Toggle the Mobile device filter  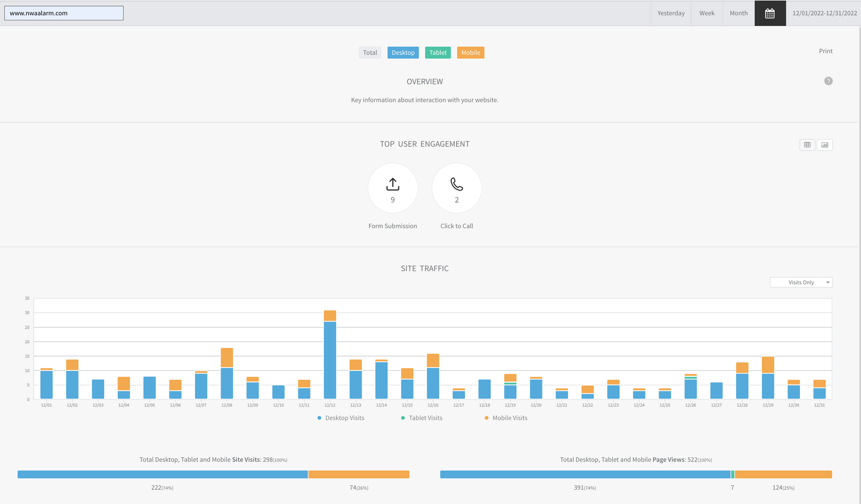pyautogui.click(x=470, y=52)
